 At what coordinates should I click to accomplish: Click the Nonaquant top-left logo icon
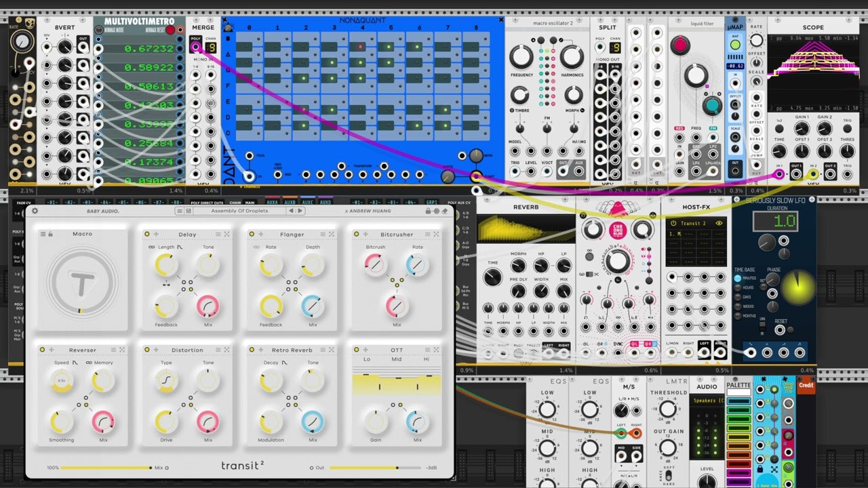229,28
